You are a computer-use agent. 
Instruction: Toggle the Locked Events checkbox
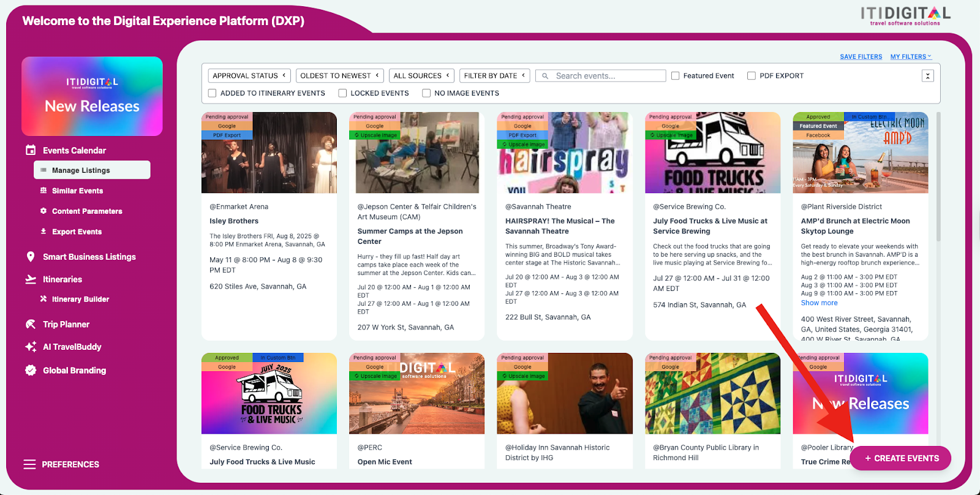pos(342,93)
